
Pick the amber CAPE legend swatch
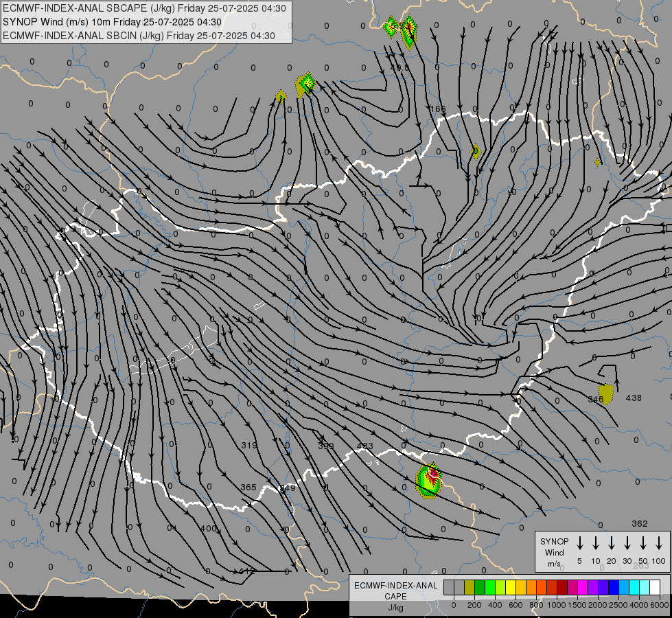pos(521,587)
